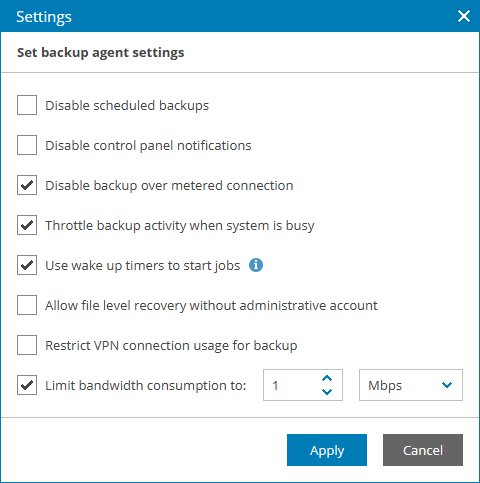480x483 pixels.
Task: Uncheck Use wake up timers to start jobs
Action: pyautogui.click(x=27, y=265)
